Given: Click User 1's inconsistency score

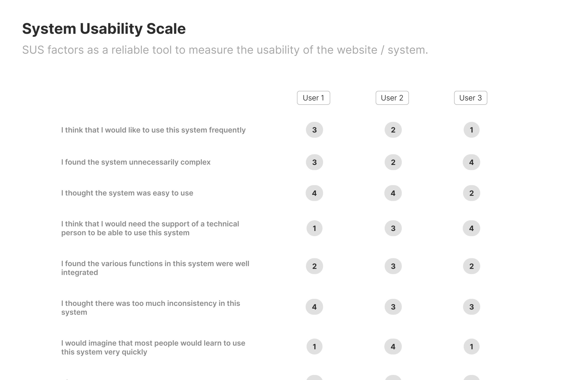Looking at the screenshot, I should pos(314,307).
